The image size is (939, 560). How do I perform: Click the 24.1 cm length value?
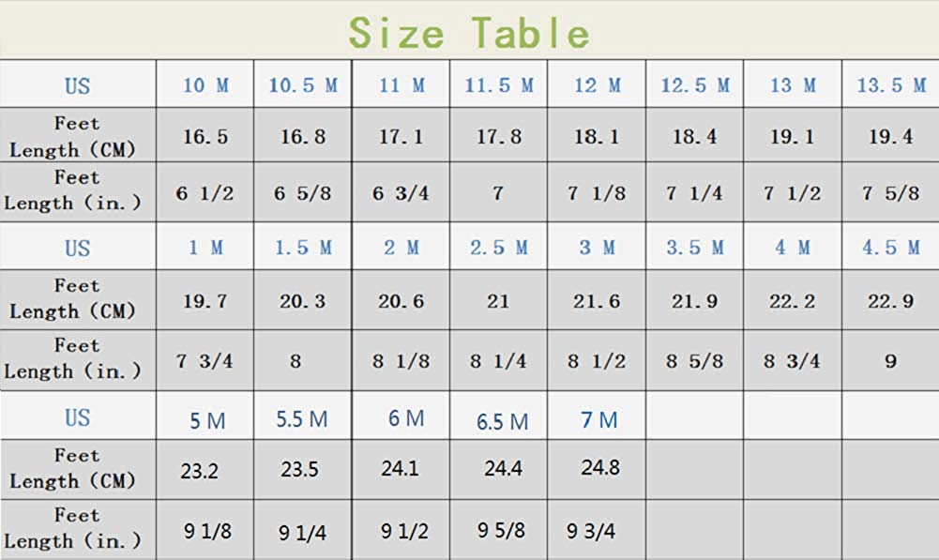(400, 468)
